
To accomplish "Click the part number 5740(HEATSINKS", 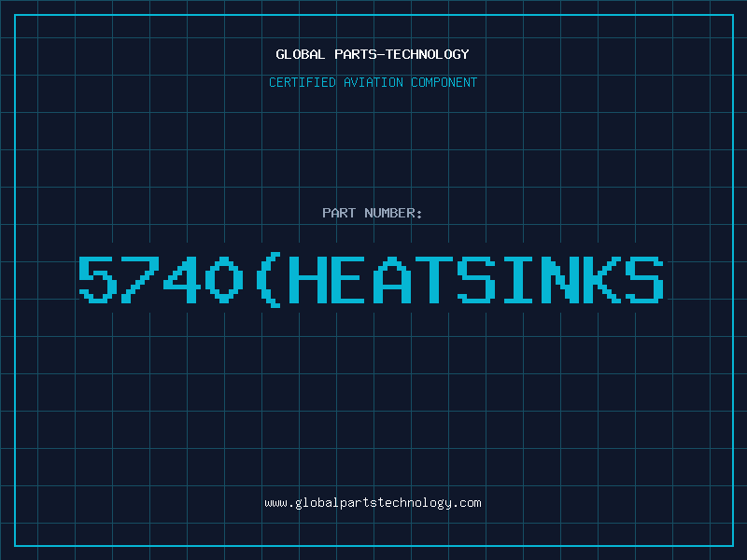I will [371, 280].
